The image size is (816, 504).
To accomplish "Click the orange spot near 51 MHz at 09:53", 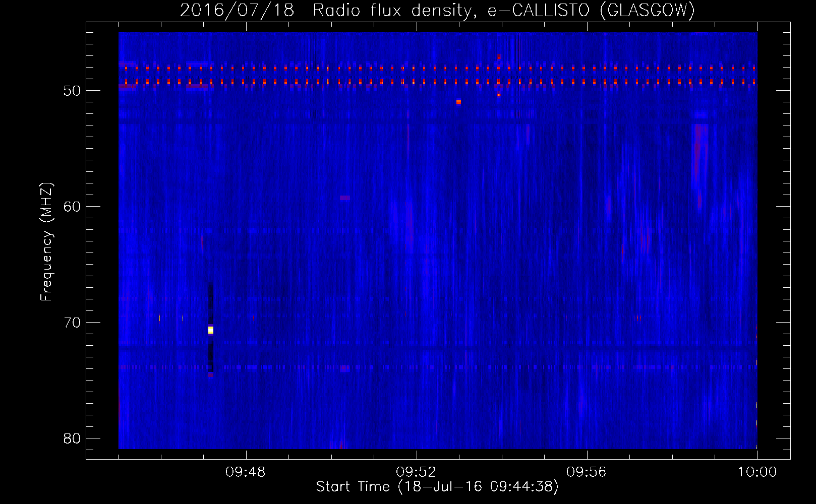I will 458,102.
